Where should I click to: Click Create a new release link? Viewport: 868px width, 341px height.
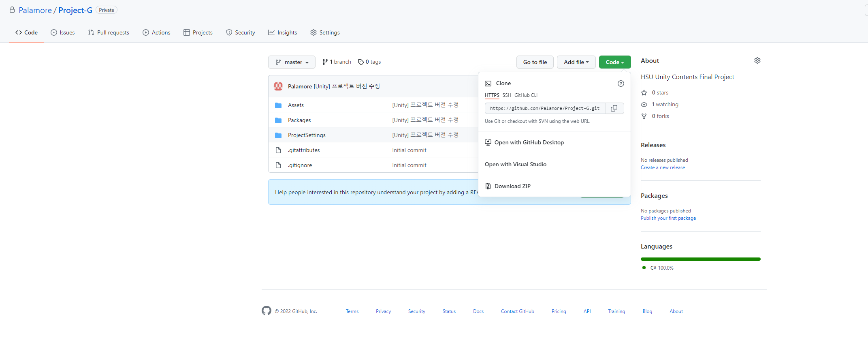coord(663,167)
